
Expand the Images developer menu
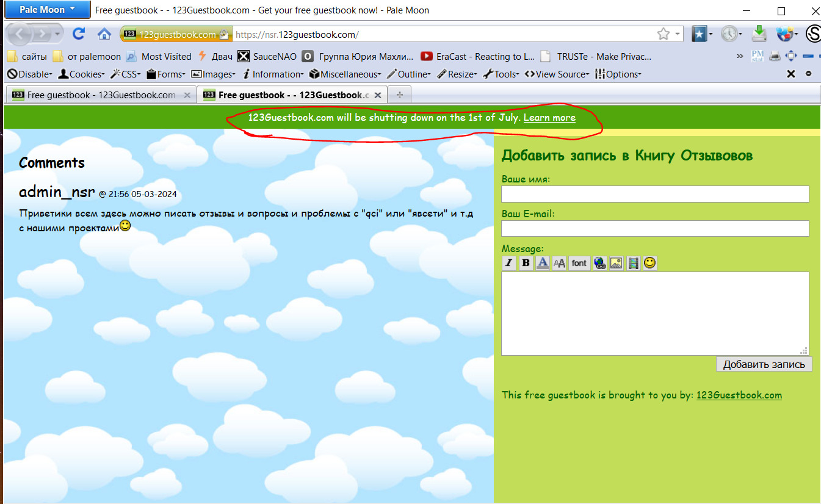214,74
